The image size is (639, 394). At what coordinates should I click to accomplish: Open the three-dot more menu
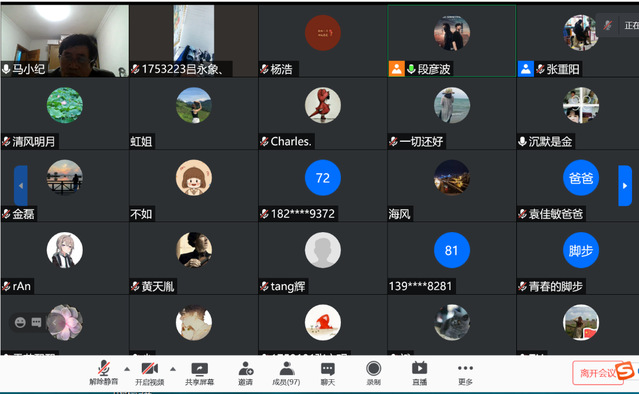click(x=465, y=368)
